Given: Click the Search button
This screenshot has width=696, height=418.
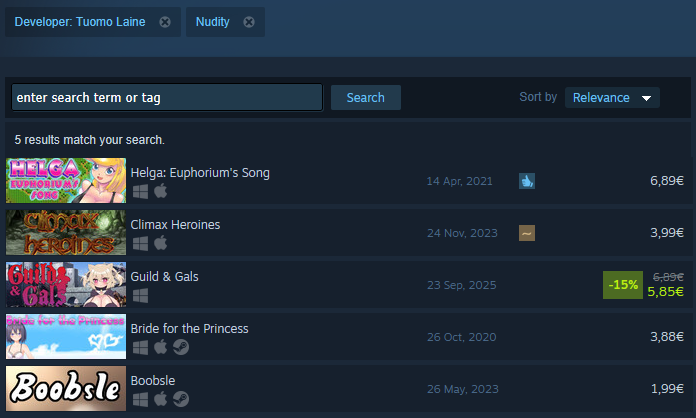Looking at the screenshot, I should [x=366, y=98].
